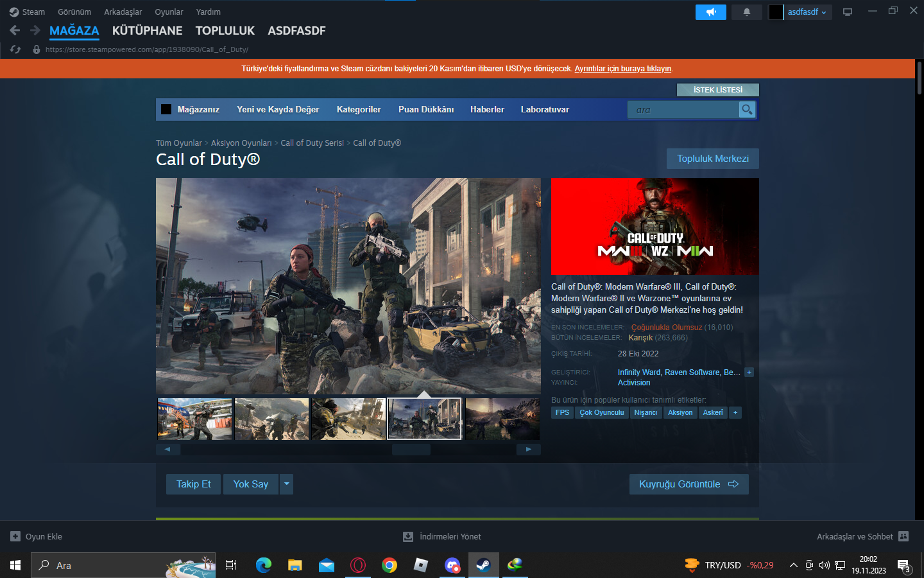The width and height of the screenshot is (924, 578).
Task: Open the notifications bell
Action: (x=747, y=12)
